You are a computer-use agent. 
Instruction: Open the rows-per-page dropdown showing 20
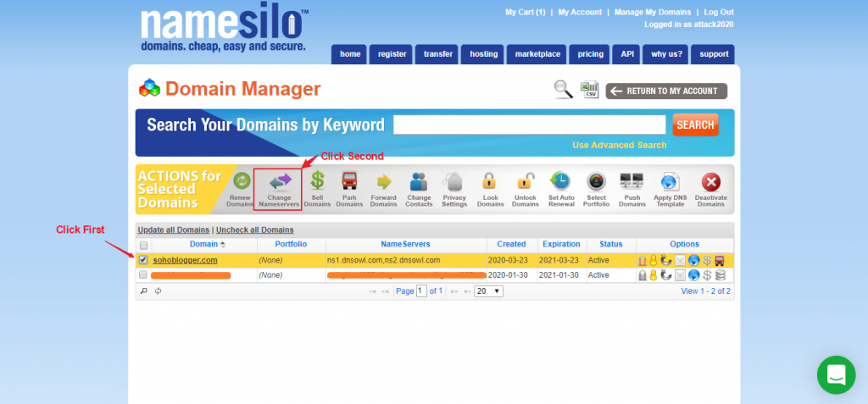tap(488, 291)
